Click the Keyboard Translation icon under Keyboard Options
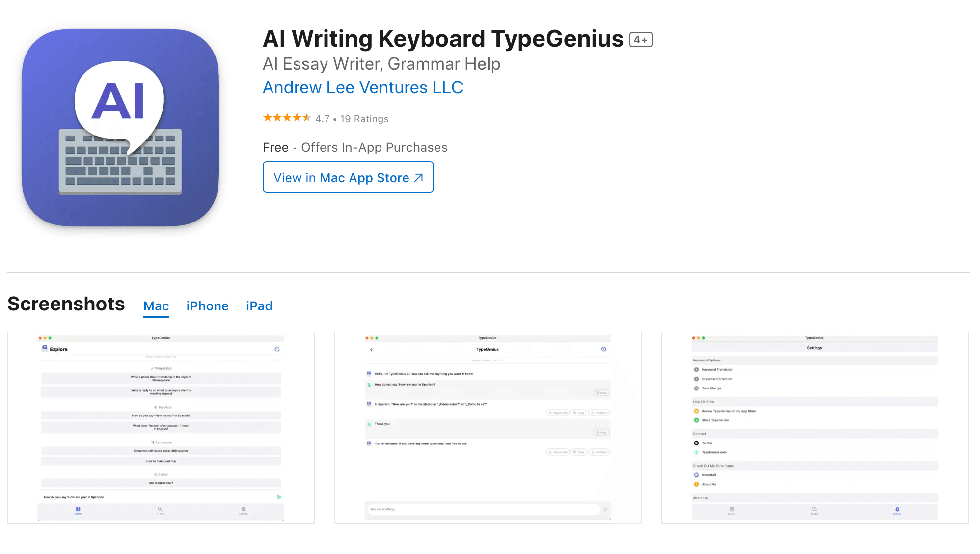980x554 pixels. tap(696, 370)
